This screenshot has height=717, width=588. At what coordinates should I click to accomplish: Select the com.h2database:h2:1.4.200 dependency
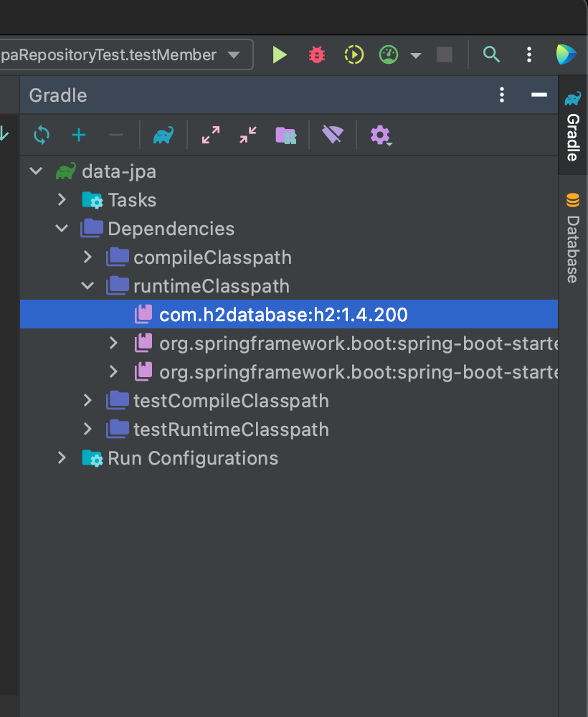pos(283,314)
